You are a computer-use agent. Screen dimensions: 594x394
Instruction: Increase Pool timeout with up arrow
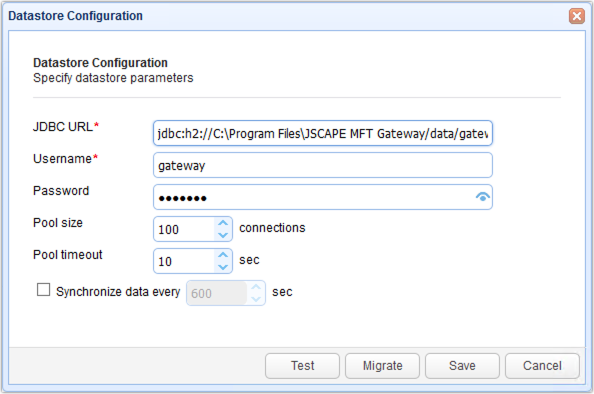tap(223, 255)
